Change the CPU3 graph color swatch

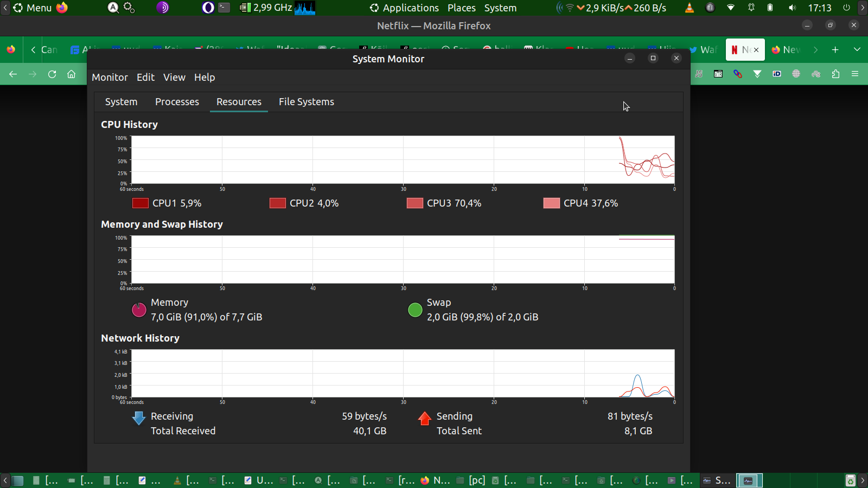click(x=415, y=203)
